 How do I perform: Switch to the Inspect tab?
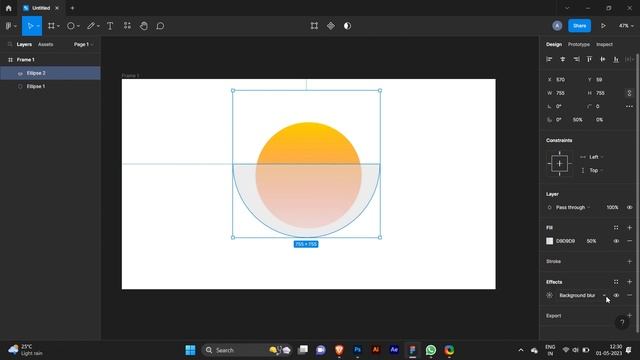point(604,44)
